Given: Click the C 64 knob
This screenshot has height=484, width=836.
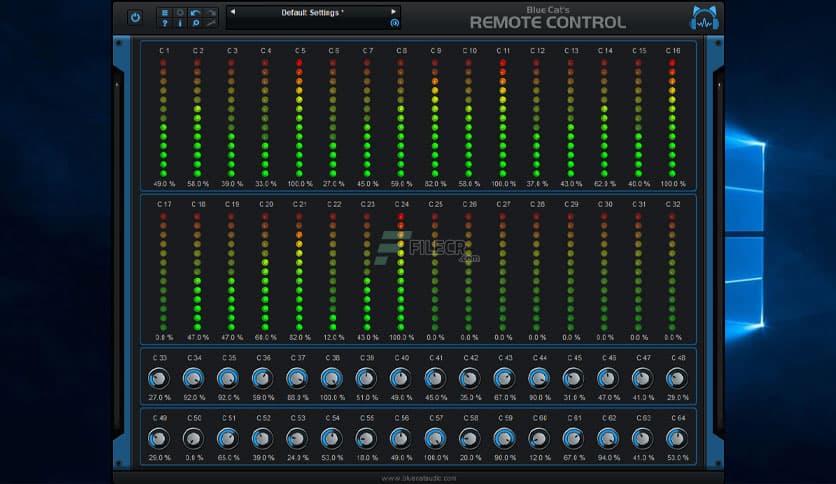Looking at the screenshot, I should click(x=677, y=439).
